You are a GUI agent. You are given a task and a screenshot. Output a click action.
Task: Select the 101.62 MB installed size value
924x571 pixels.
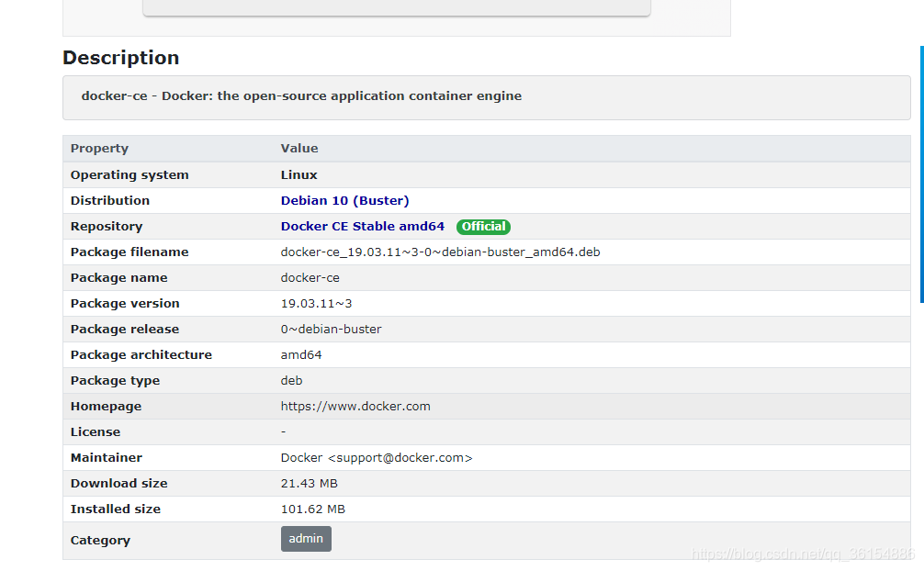[x=313, y=509]
